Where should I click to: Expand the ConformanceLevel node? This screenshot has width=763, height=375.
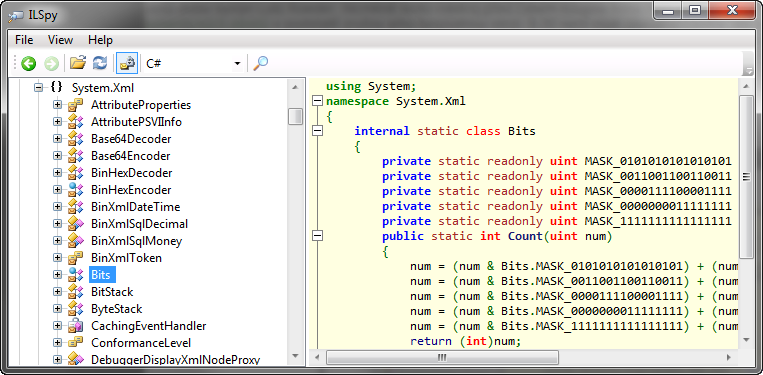(57, 343)
